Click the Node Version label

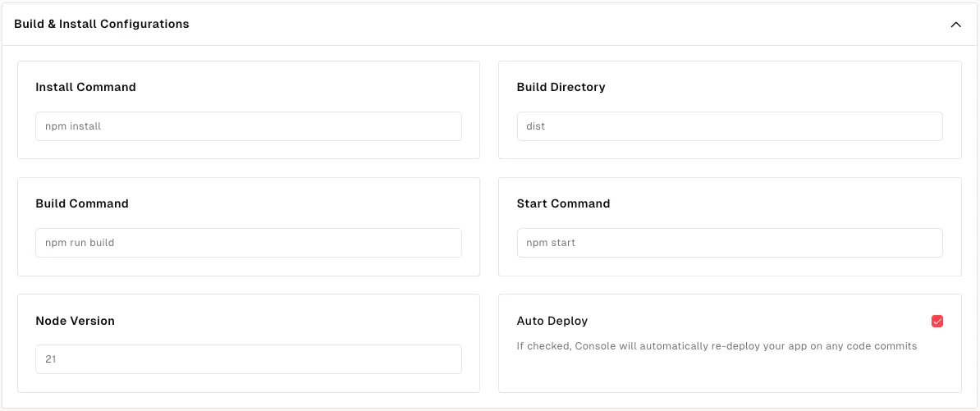75,321
